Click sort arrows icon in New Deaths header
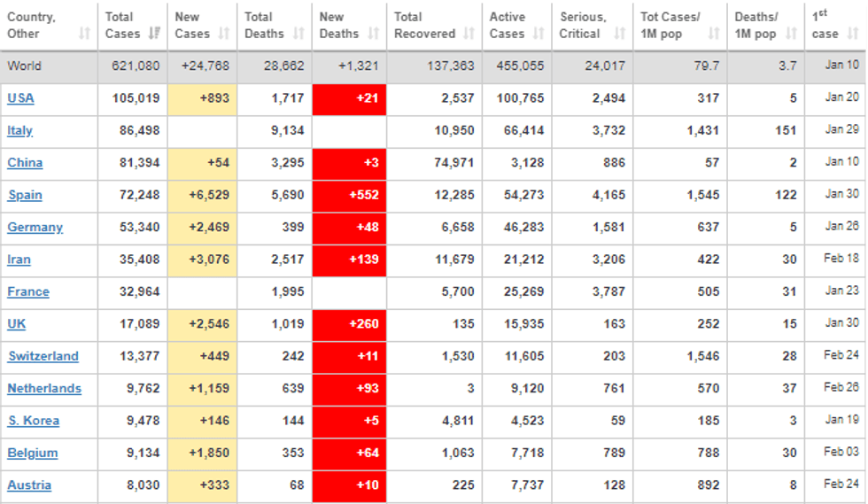This screenshot has height=504, width=868. [374, 34]
